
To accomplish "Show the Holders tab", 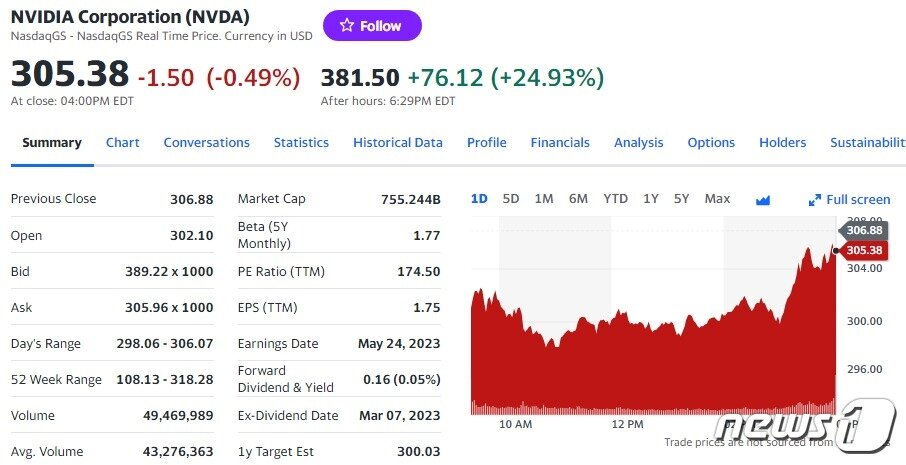I will (x=782, y=143).
